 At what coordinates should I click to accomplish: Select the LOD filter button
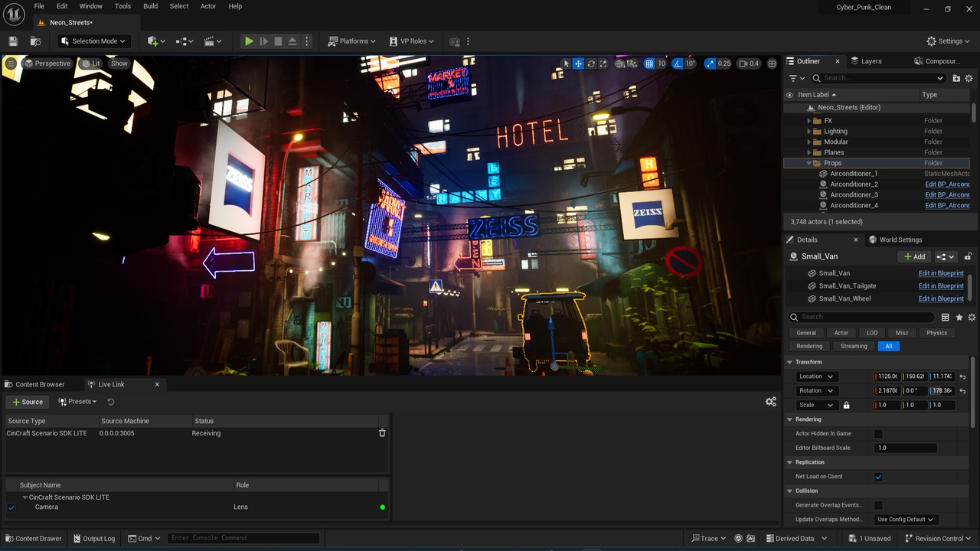872,333
